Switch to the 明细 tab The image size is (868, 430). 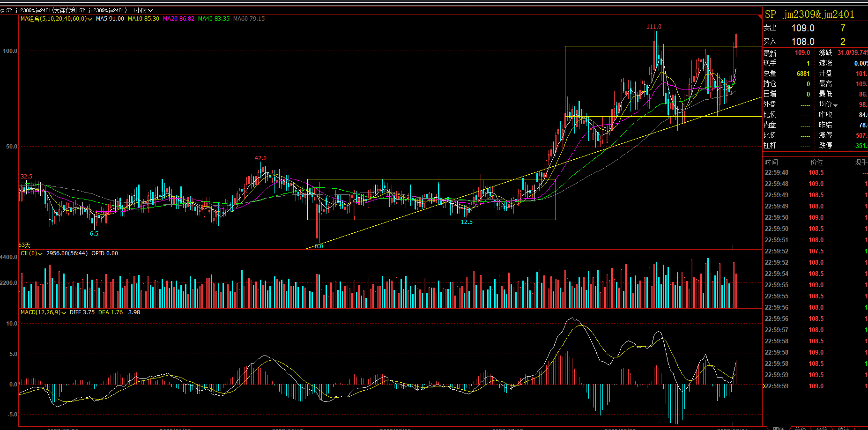[779, 428]
